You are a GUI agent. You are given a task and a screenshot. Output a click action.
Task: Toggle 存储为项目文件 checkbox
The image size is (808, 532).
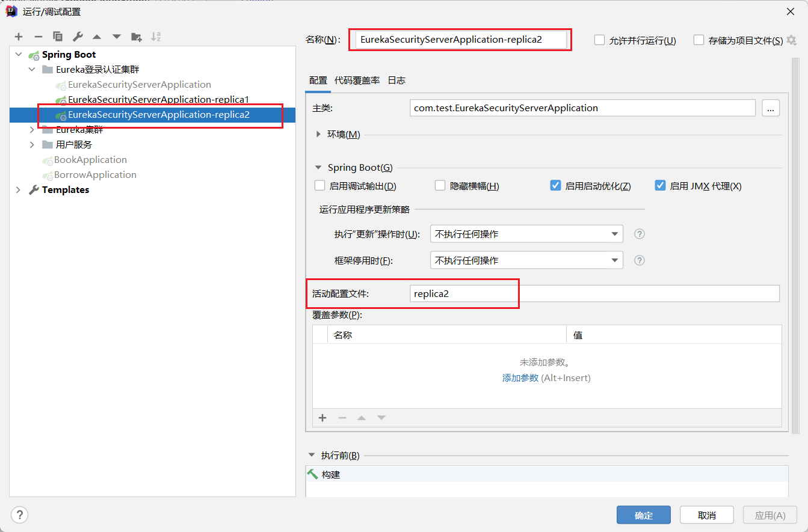699,40
